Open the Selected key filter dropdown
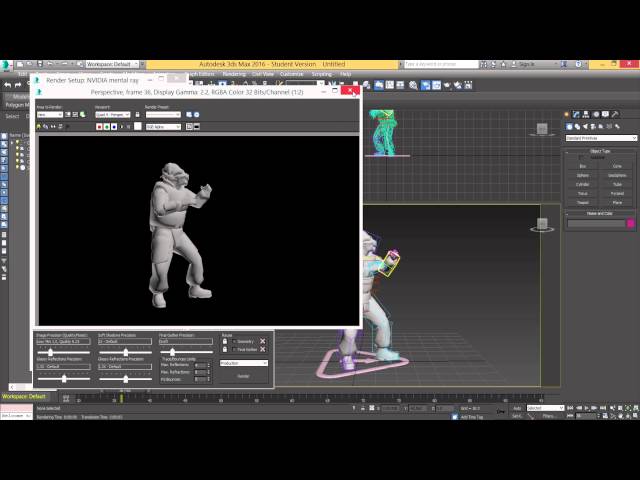 [545, 408]
